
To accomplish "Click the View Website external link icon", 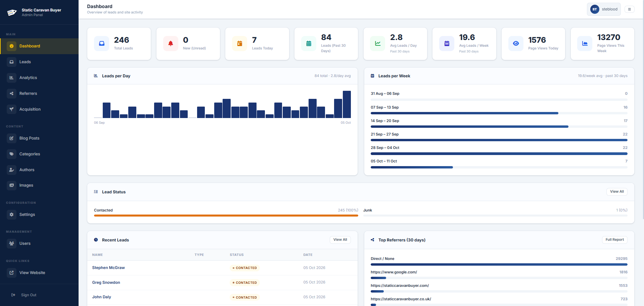I will 12,273.
